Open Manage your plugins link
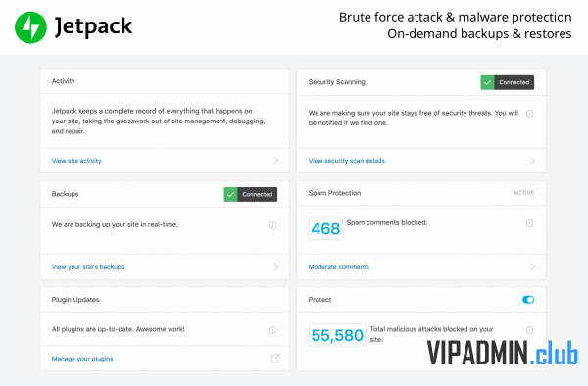Viewport: 588px width, 386px height. click(x=82, y=359)
